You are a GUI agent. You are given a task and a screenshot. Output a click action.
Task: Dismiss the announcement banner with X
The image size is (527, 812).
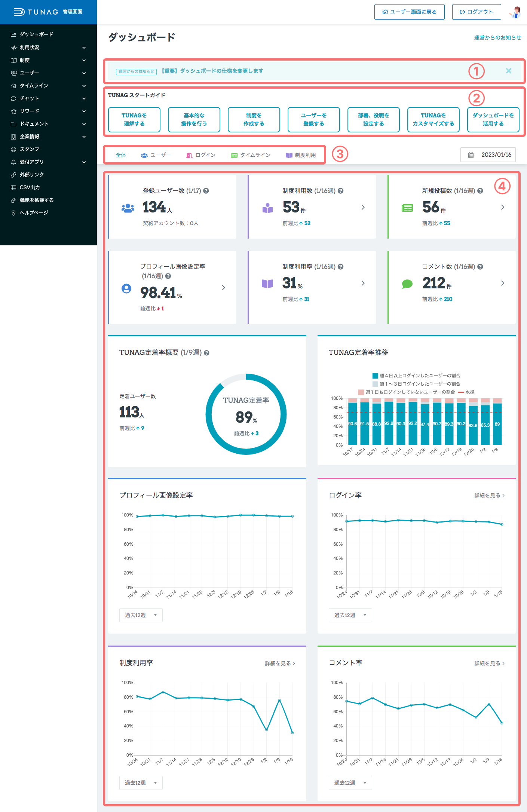[x=509, y=71]
